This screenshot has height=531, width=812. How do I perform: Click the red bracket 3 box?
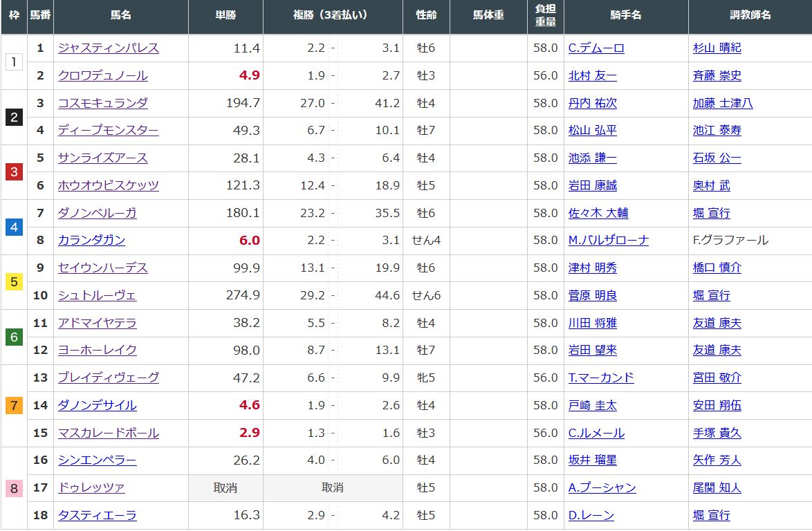[14, 171]
